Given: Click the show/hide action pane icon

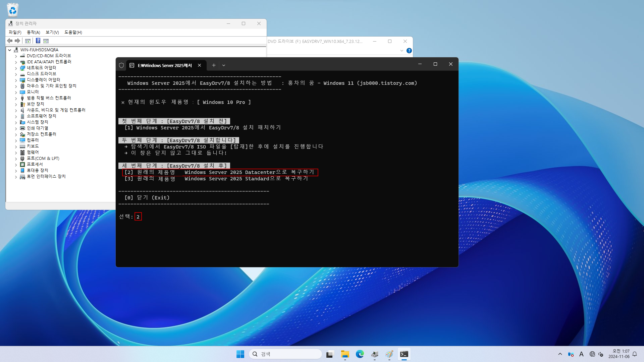Looking at the screenshot, I should click(46, 41).
